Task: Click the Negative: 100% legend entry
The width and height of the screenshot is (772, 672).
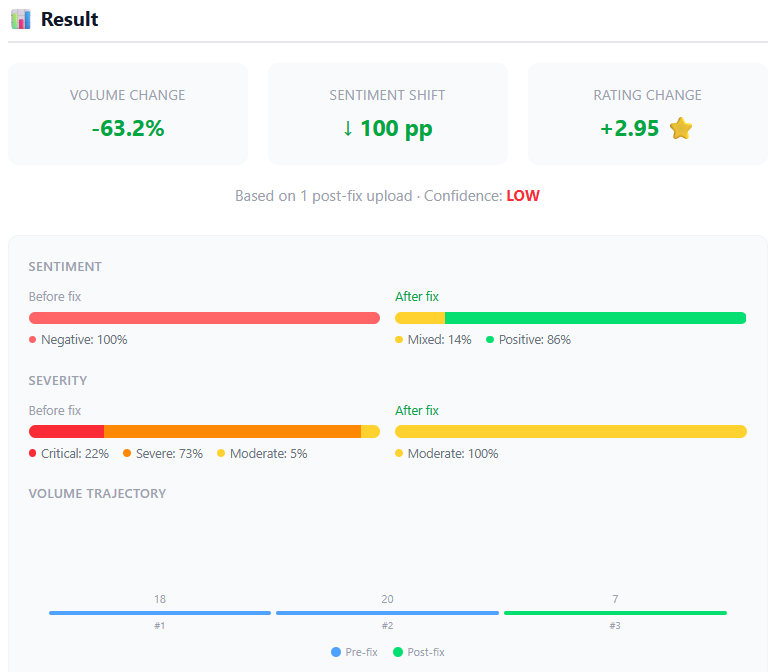Action: point(78,340)
